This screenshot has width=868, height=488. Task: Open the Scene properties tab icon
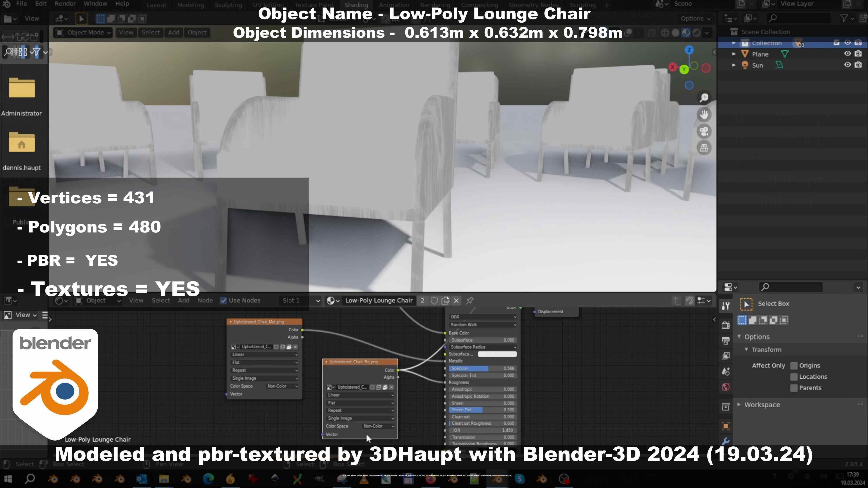click(725, 371)
